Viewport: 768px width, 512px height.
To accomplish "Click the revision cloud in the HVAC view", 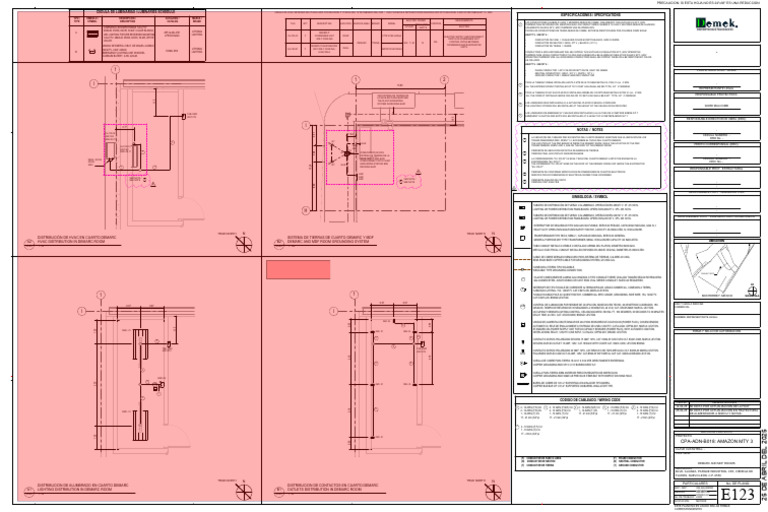I will point(138,180).
